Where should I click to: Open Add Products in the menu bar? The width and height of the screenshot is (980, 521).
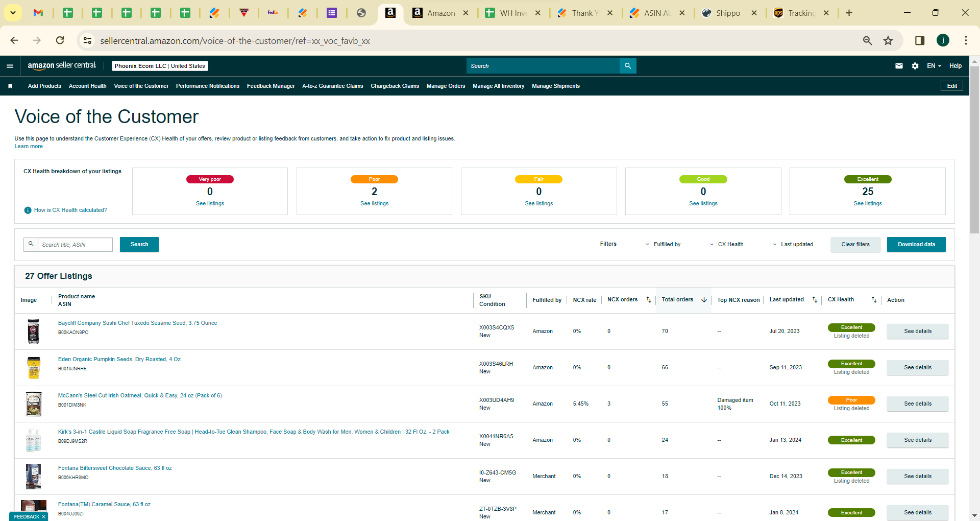coord(44,86)
